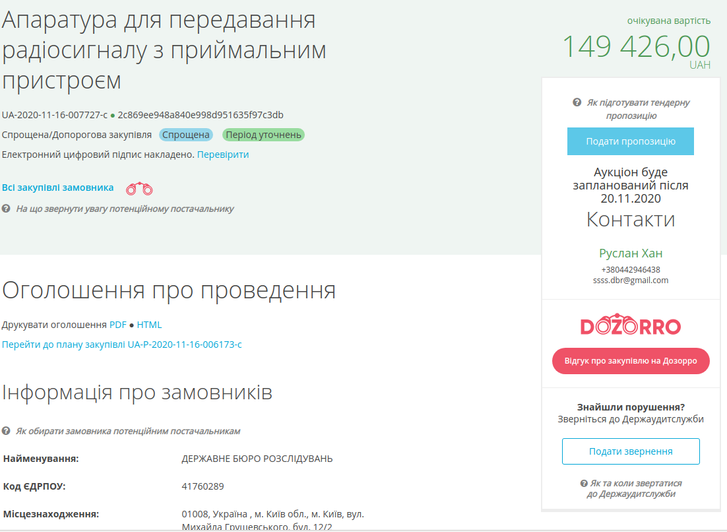
Task: Click question icon before 'Як обирати замовника'
Action: tap(6, 431)
